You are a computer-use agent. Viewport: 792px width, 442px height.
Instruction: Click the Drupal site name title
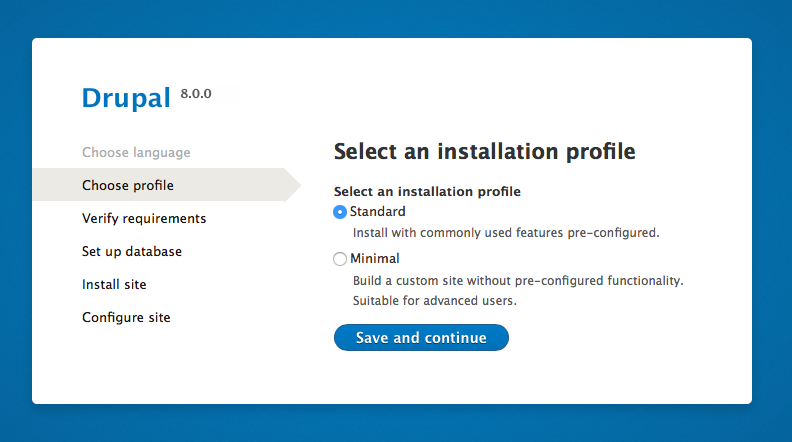pyautogui.click(x=127, y=98)
